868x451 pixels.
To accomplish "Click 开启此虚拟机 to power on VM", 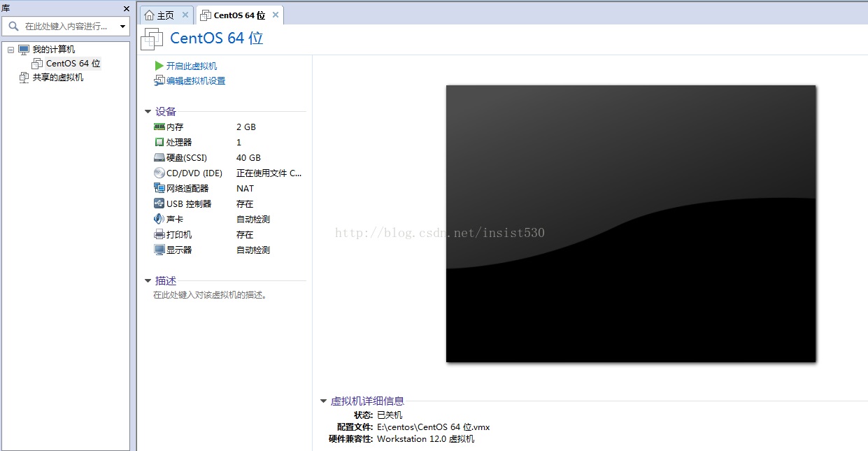I will (x=192, y=66).
